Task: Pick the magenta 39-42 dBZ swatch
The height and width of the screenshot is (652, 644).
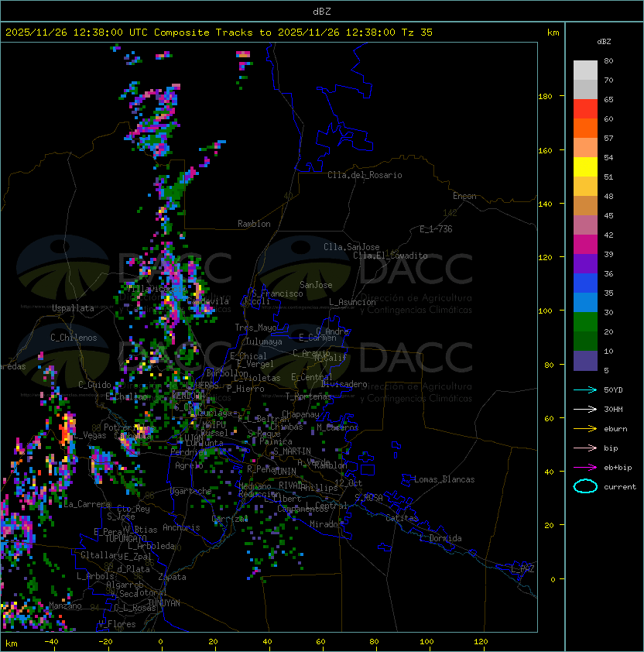Action: tap(585, 245)
